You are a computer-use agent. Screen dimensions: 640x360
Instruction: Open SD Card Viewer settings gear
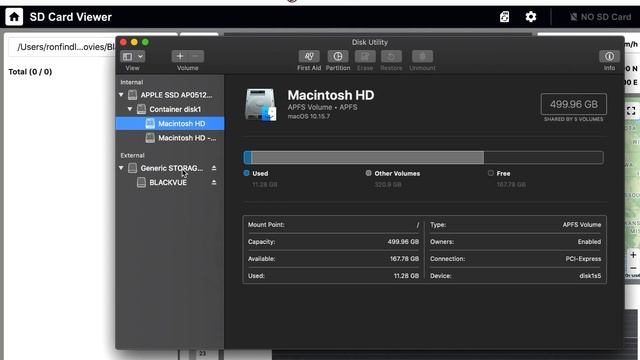(x=531, y=17)
